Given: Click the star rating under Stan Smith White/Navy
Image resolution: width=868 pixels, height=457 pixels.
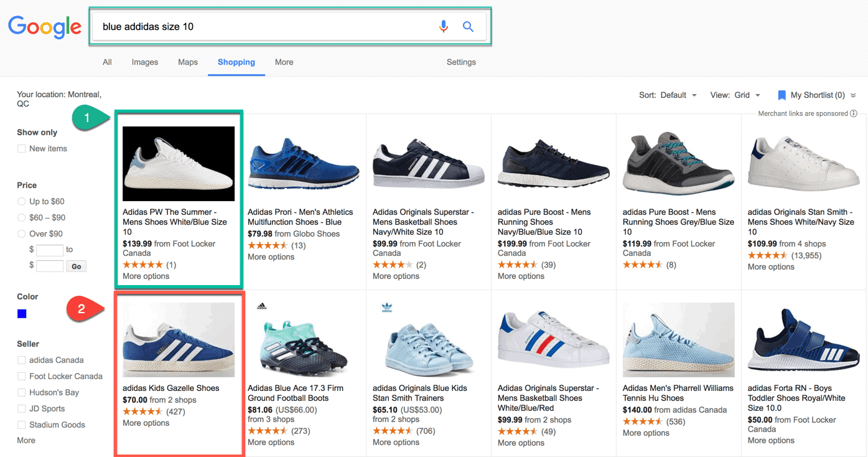Looking at the screenshot, I should click(x=768, y=255).
